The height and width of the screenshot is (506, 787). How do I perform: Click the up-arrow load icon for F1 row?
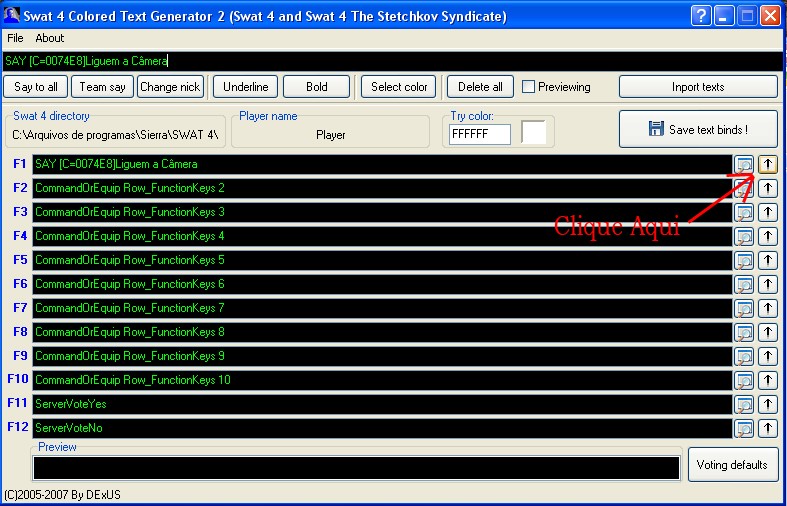click(767, 164)
